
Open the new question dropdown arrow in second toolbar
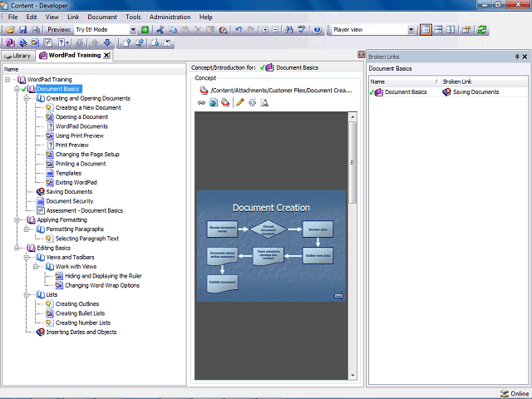pyautogui.click(x=67, y=42)
